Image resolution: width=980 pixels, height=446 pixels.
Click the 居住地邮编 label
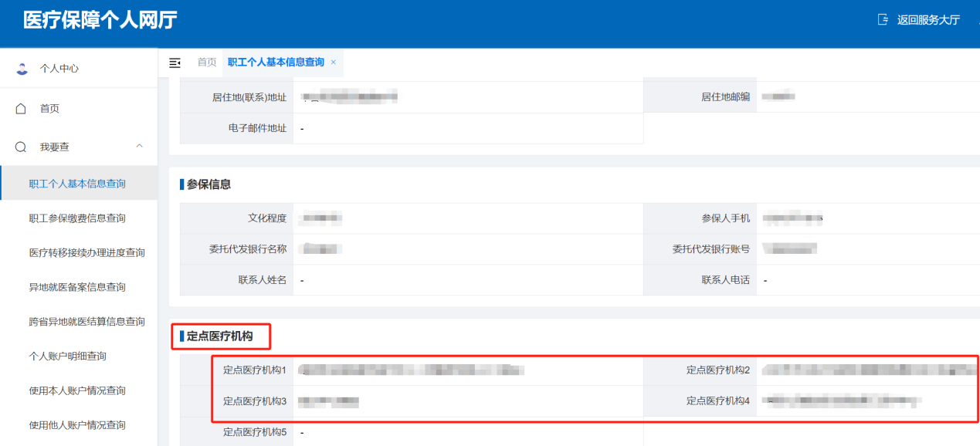pos(725,96)
